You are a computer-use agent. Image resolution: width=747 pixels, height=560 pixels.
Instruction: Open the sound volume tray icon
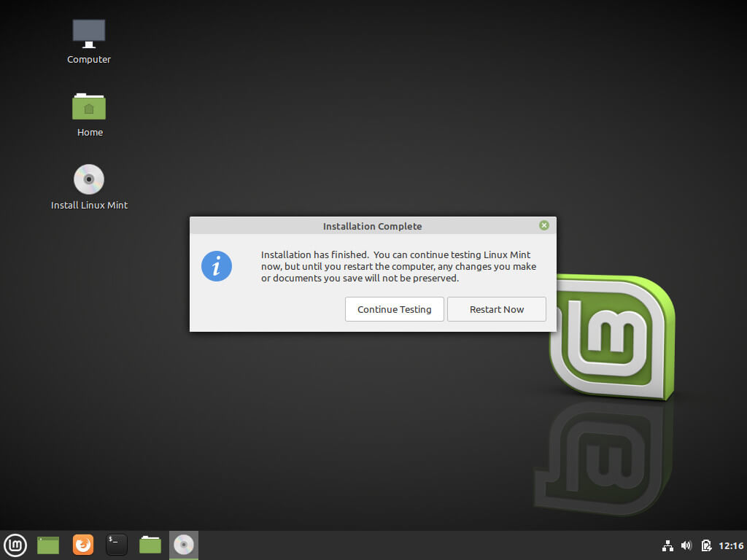686,545
